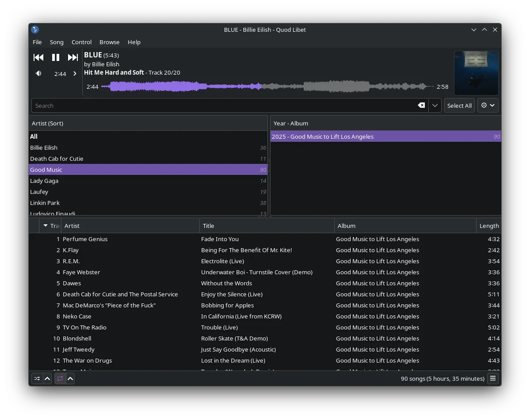Image resolution: width=530 pixels, height=420 pixels.
Task: Select the Bobbing for Apples song
Action: click(x=265, y=305)
